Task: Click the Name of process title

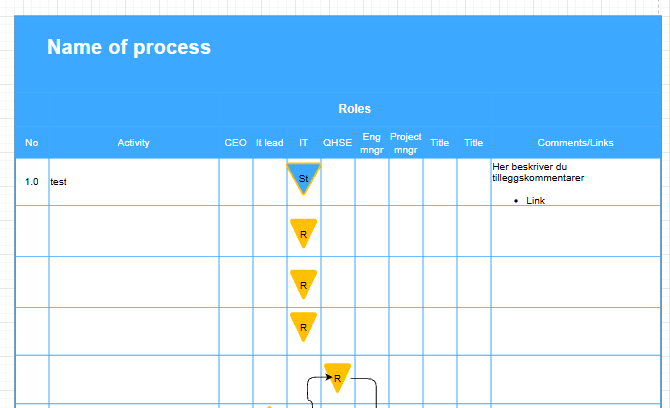Action: click(x=129, y=47)
